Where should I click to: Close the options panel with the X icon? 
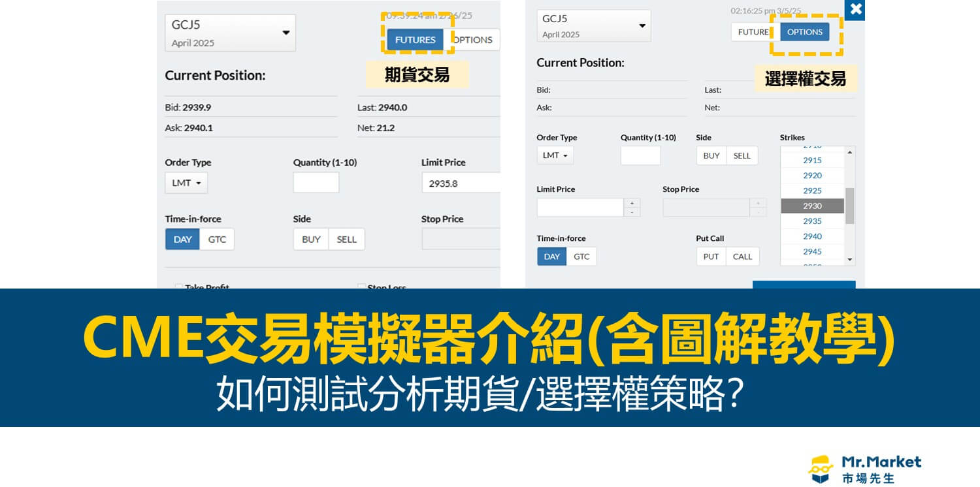click(855, 10)
